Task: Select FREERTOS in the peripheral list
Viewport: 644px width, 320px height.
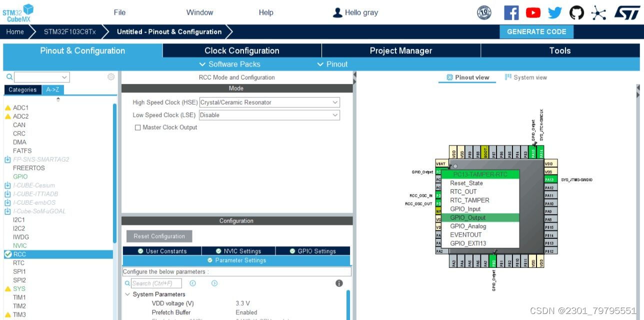Action: tap(28, 168)
